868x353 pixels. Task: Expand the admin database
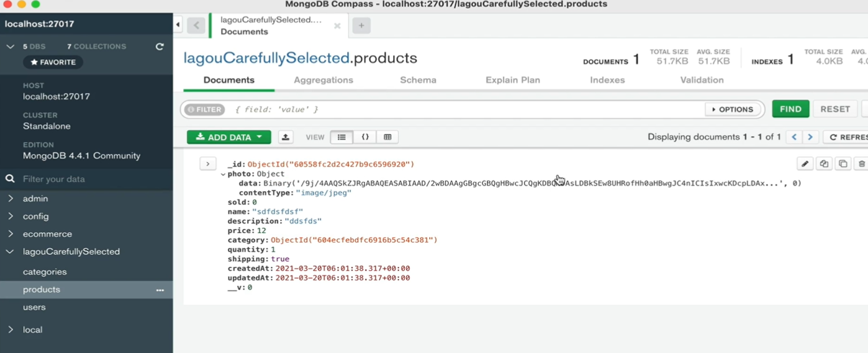tap(11, 199)
